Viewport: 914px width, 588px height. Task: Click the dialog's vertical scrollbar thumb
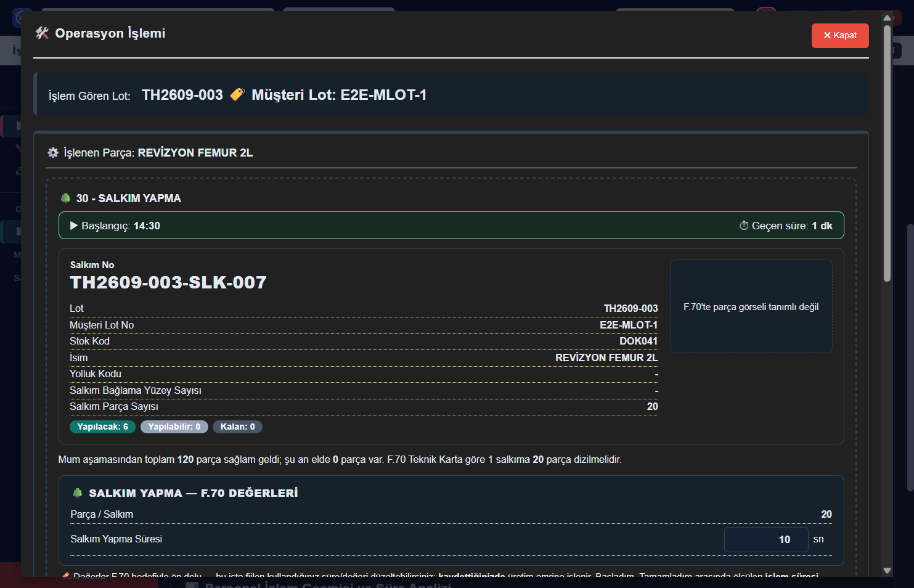(887, 153)
